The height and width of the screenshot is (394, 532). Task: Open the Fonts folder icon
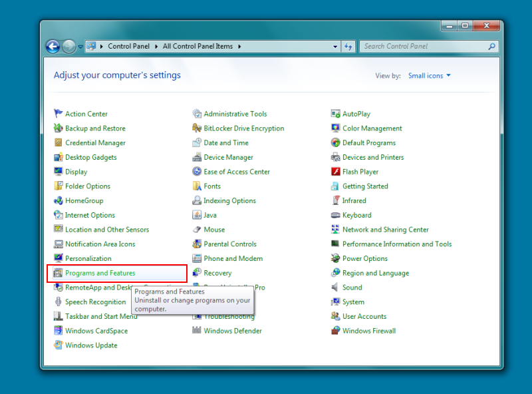[x=197, y=186]
